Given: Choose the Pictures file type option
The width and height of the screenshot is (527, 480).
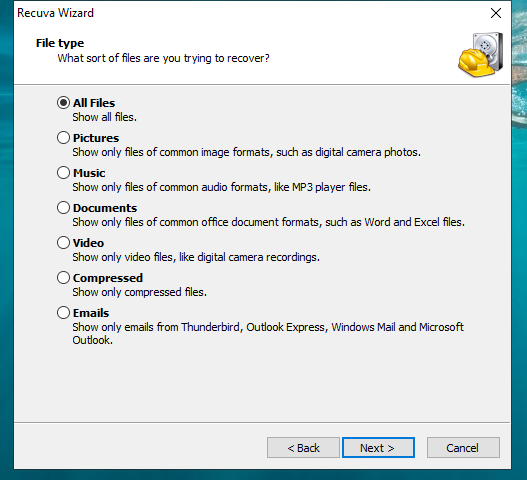Looking at the screenshot, I should pyautogui.click(x=63, y=138).
